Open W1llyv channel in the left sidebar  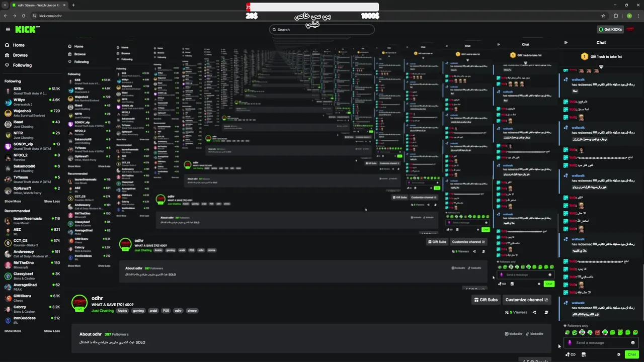pos(32,102)
